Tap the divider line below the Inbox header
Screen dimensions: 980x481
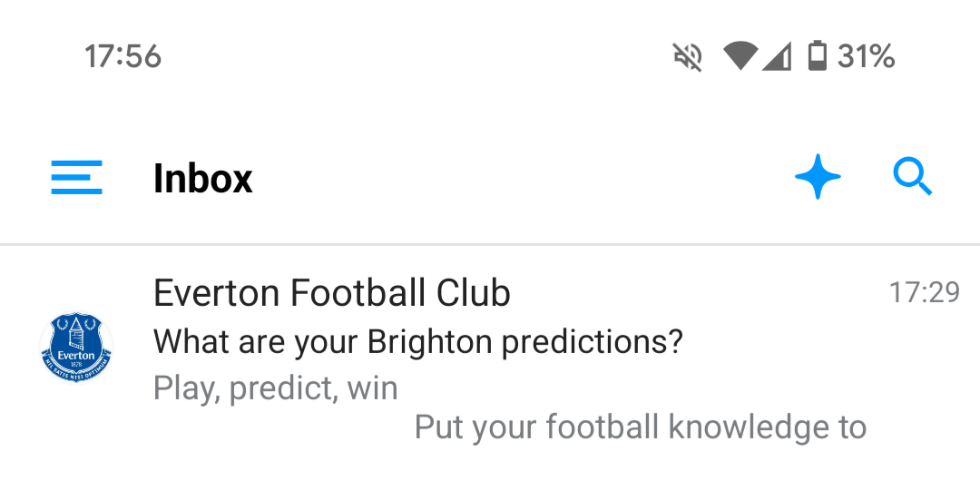(490, 244)
